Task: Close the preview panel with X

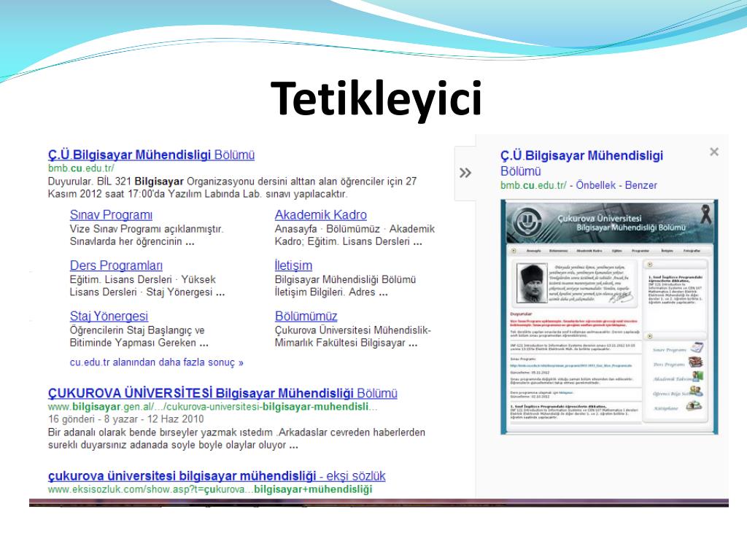Action: (713, 152)
